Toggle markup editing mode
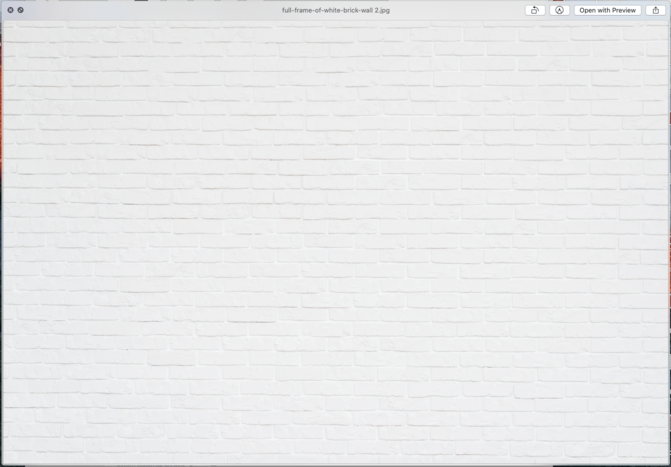 [x=560, y=10]
